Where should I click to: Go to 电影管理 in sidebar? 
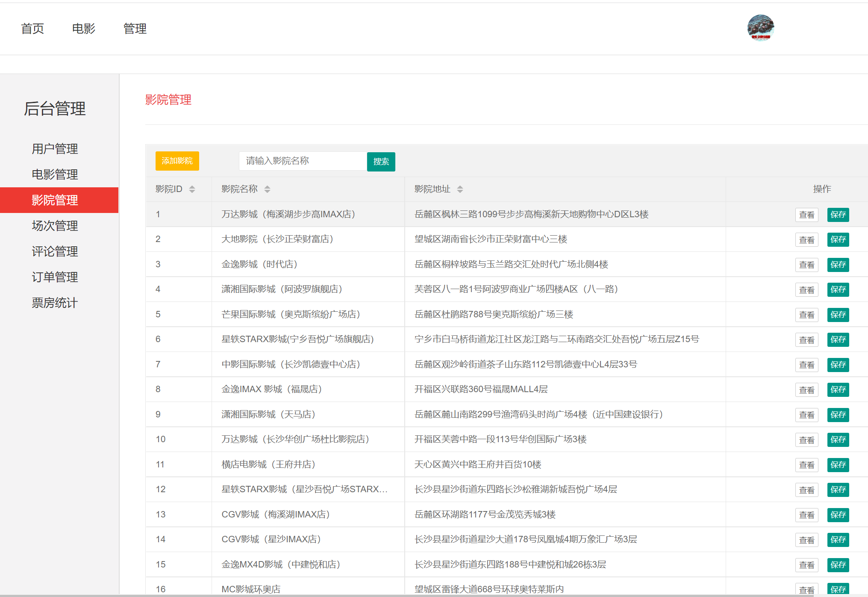pos(55,174)
